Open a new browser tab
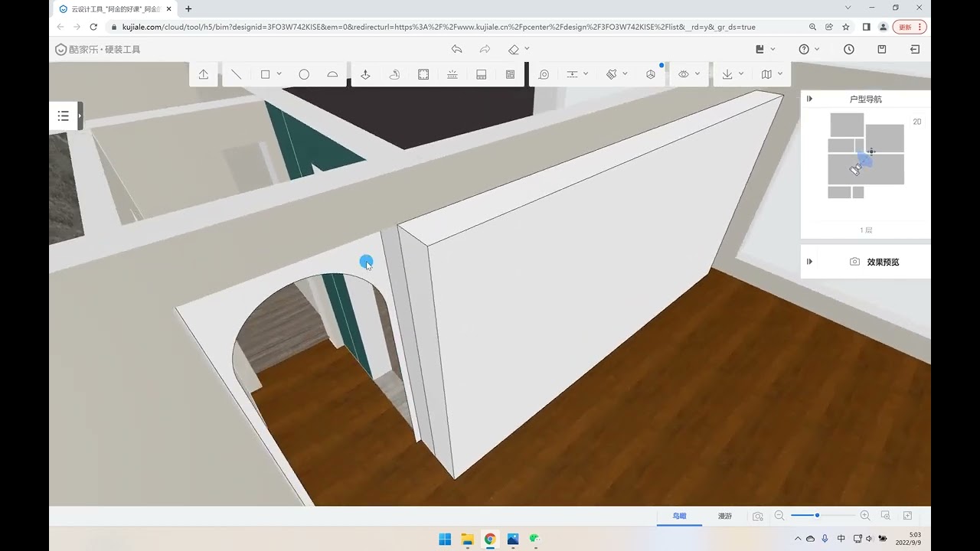This screenshot has width=980, height=551. tap(188, 8)
